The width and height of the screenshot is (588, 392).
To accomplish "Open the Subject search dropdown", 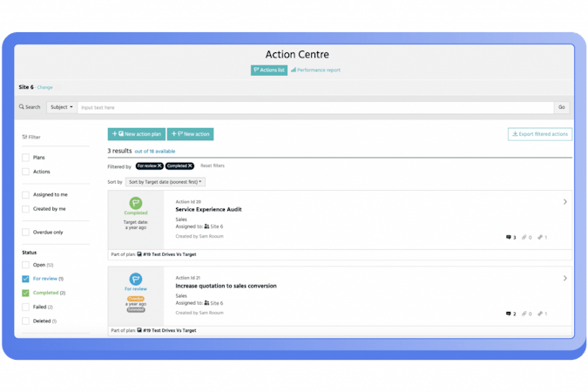I will 62,107.
